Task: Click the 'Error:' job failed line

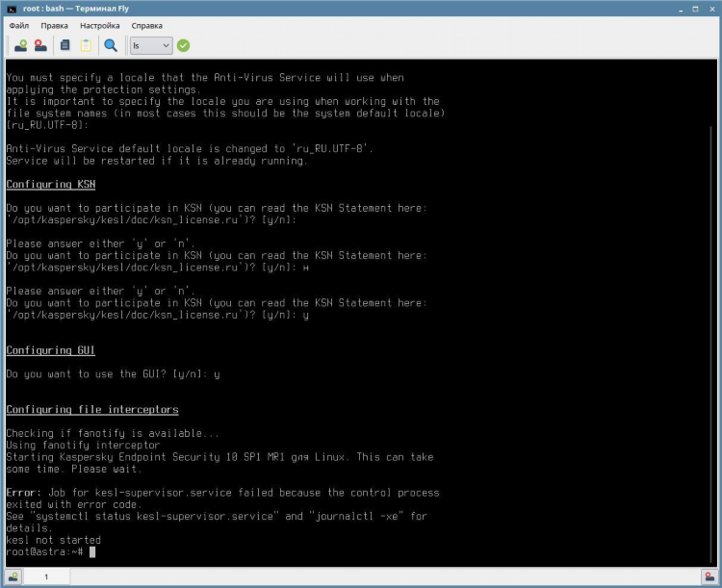Action: [x=223, y=493]
